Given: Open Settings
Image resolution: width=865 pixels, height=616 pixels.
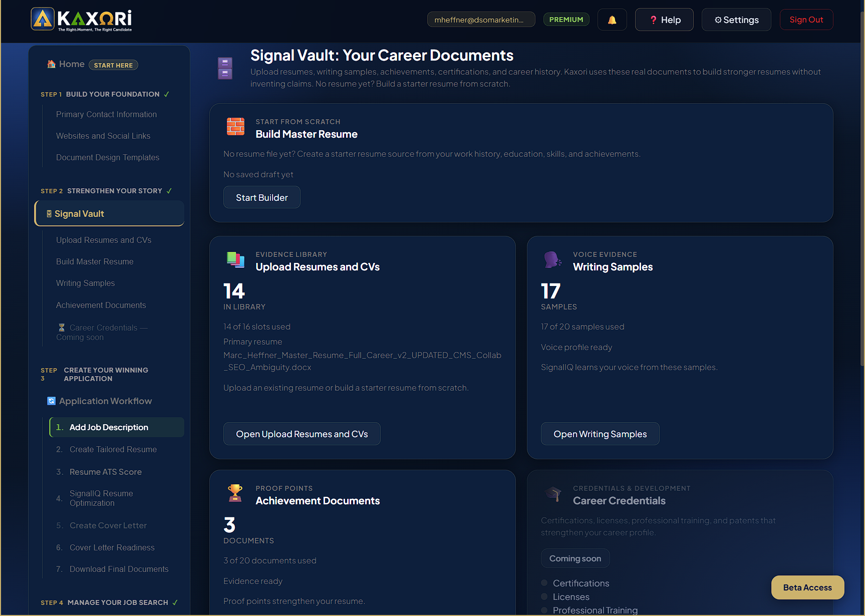Looking at the screenshot, I should coord(736,20).
